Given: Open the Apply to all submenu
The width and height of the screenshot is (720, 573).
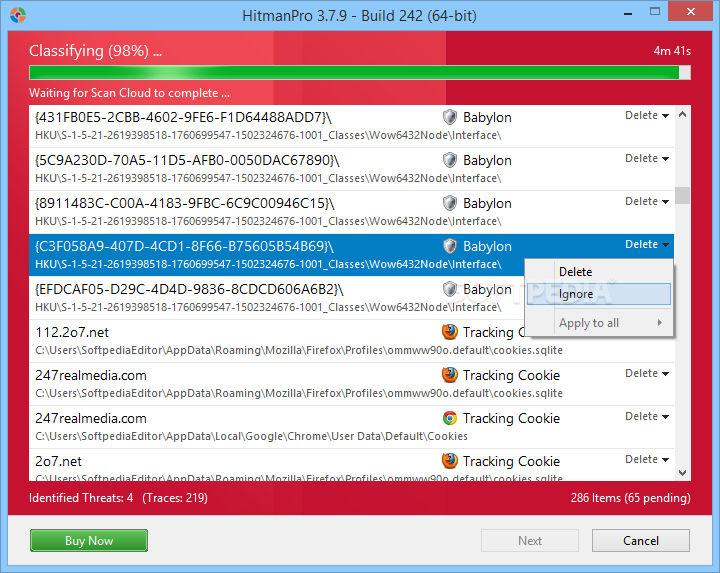Looking at the screenshot, I should 599,323.
